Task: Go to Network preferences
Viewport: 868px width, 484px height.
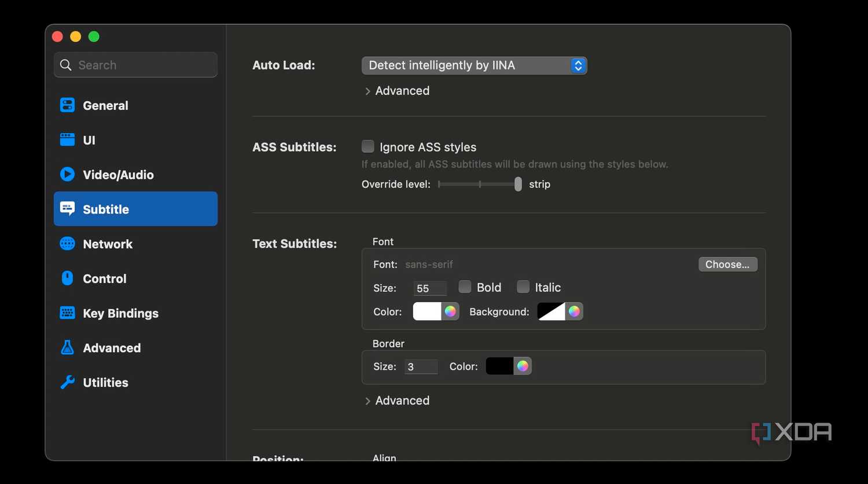Action: click(x=135, y=244)
